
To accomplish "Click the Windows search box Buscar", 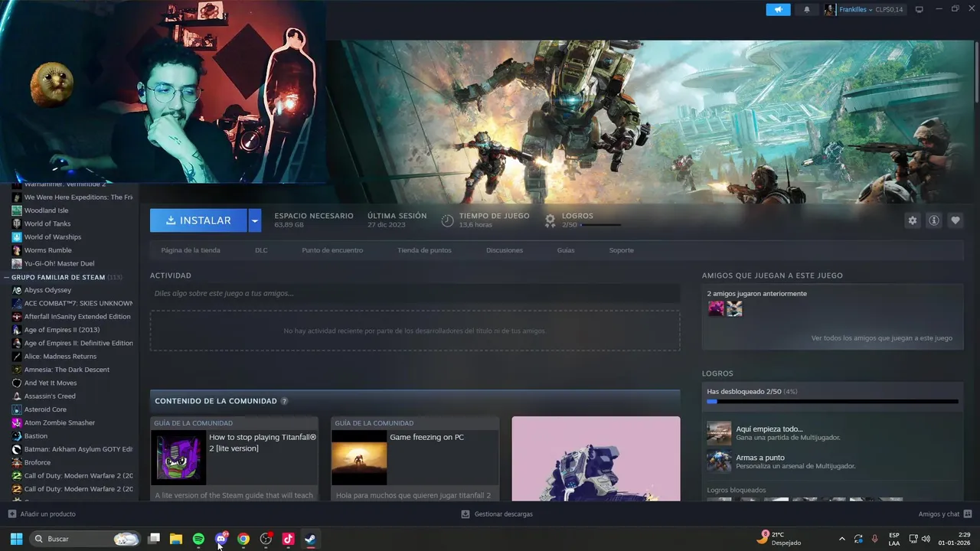I will click(85, 539).
